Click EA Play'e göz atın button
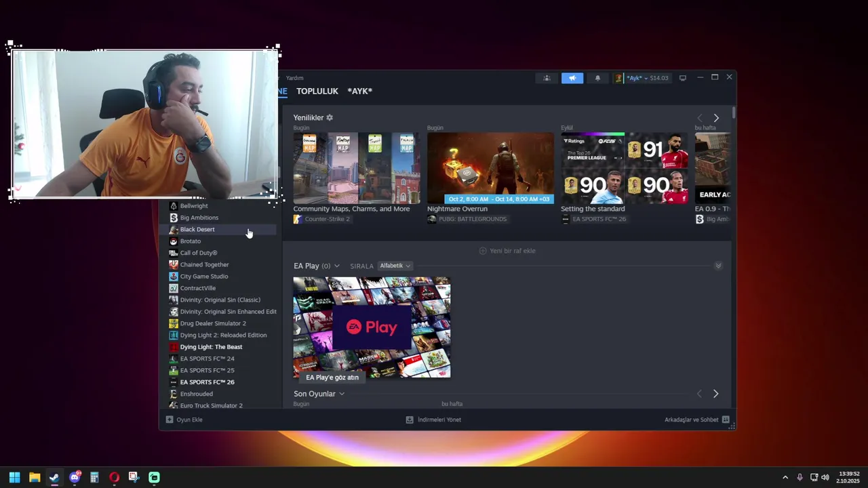This screenshot has height=488, width=868. point(332,378)
